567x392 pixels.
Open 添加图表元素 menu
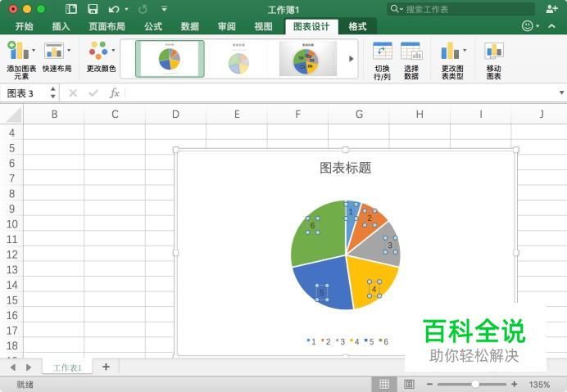click(21, 60)
